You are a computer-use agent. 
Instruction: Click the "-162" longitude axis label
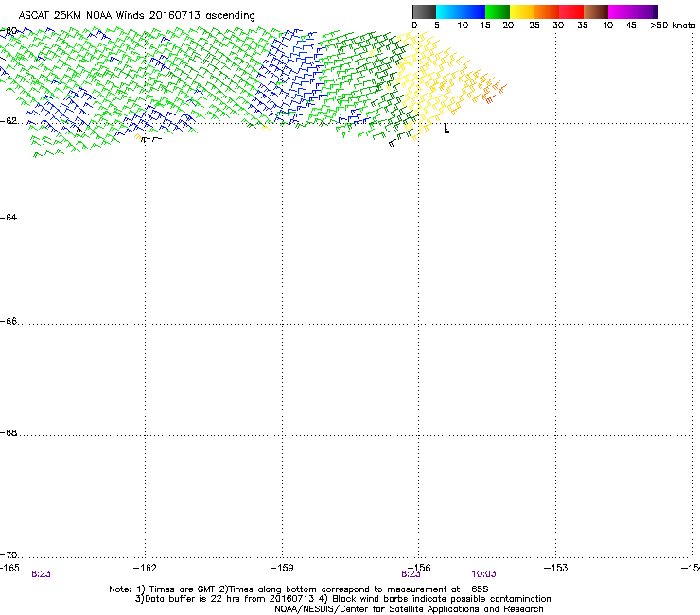pos(145,568)
